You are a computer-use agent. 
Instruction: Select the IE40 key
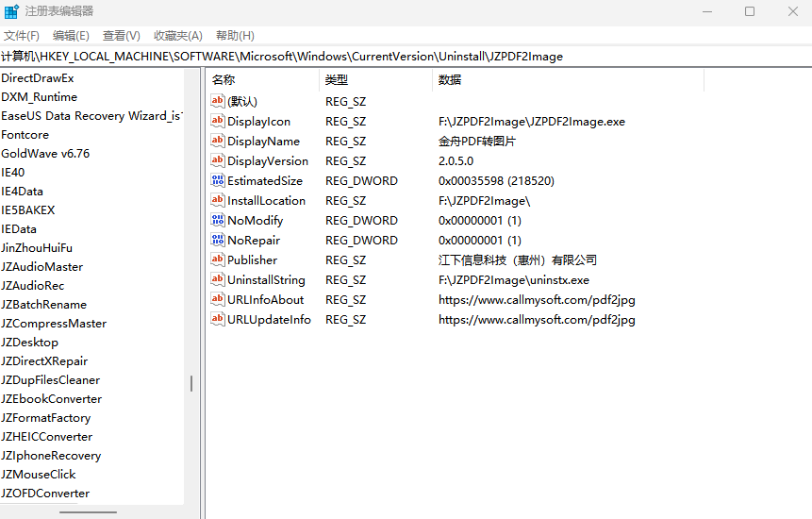[x=13, y=173]
